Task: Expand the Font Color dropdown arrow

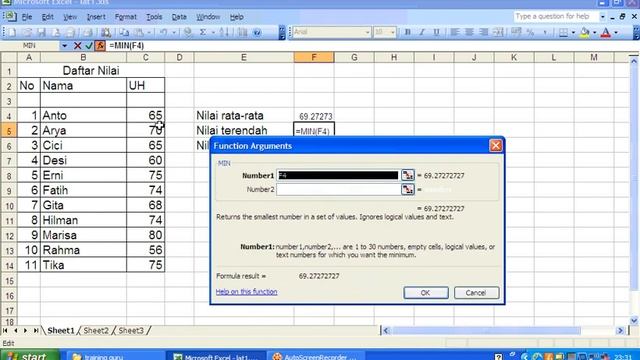Action: 616,32
